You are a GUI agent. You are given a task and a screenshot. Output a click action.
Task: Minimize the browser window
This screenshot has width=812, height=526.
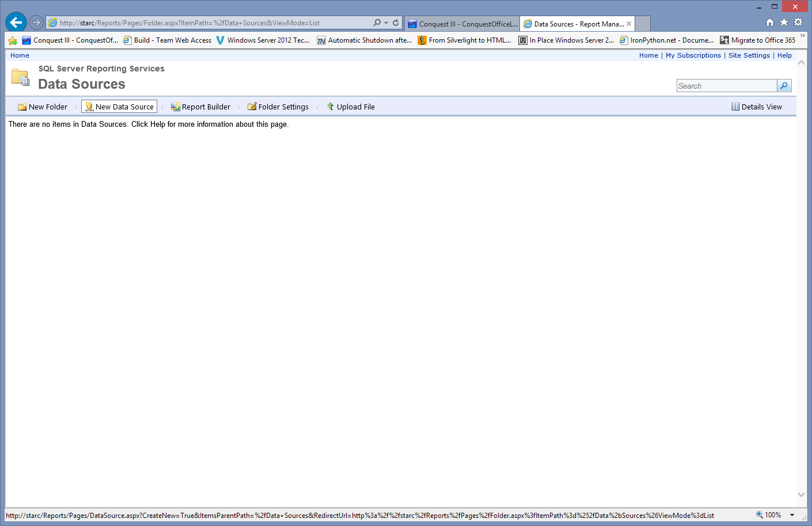tap(759, 7)
